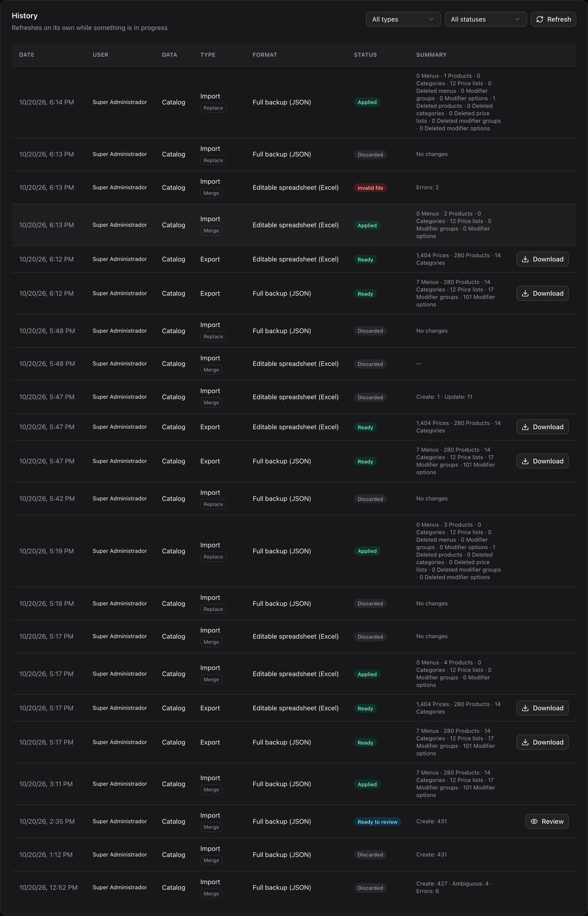Screen dimensions: 588x916
Task: Click the Refresh button
Action: [553, 19]
